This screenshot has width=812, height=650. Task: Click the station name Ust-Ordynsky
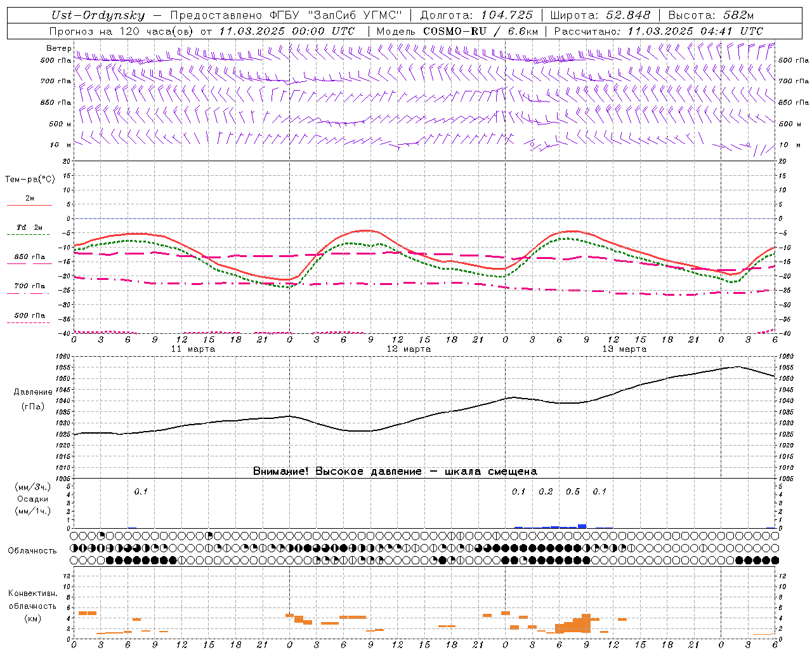(98, 15)
